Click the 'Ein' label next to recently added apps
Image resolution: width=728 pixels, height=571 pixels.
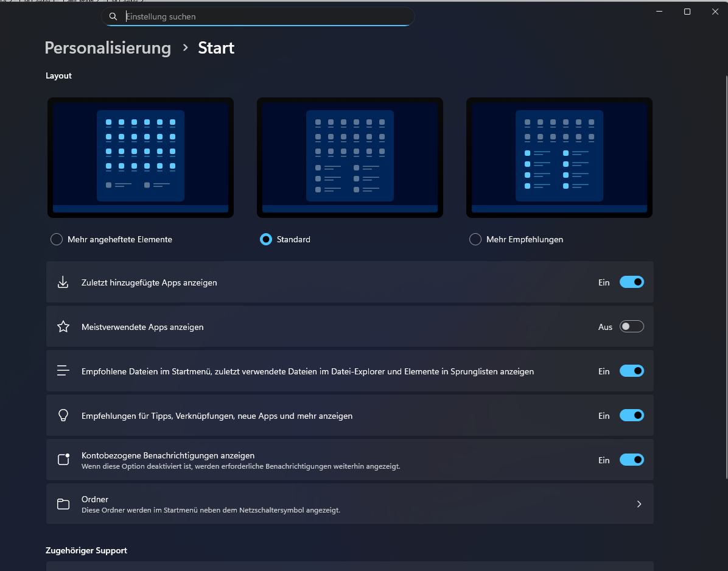[604, 282]
